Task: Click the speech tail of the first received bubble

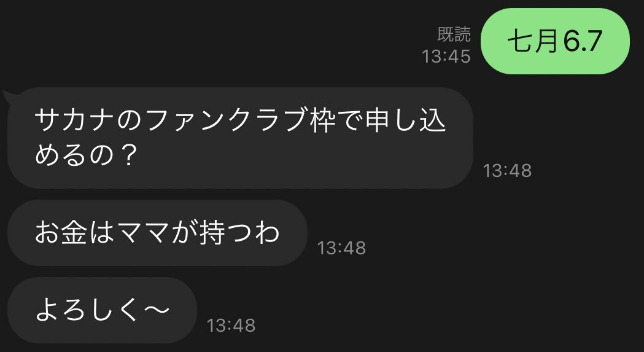Action: 9,96
